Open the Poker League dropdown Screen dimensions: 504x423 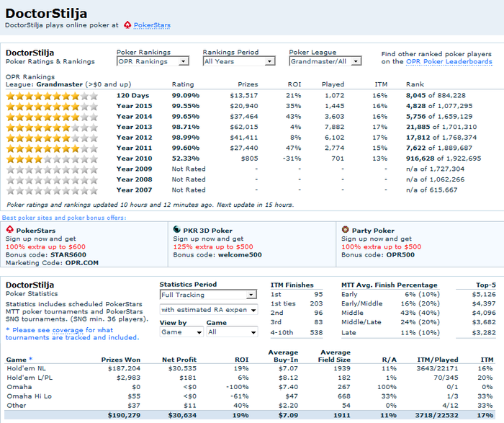[325, 61]
